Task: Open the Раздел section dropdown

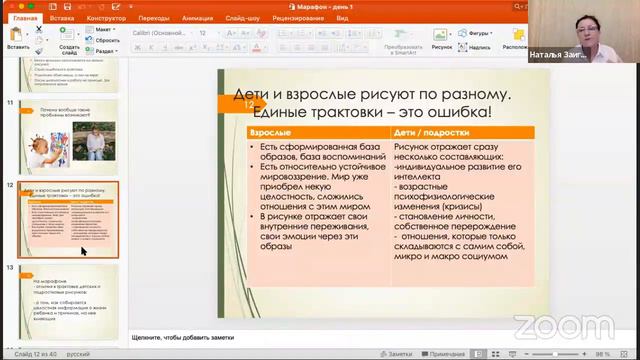Action: [102, 51]
